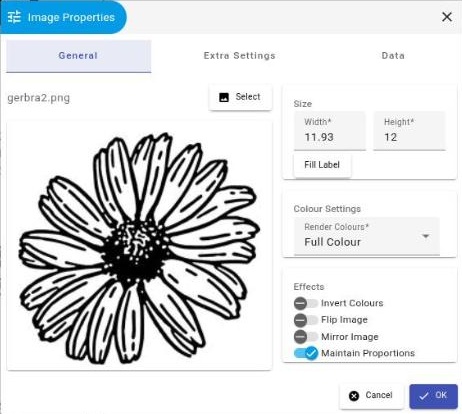462x414 pixels.
Task: Click the Image Properties sliders icon
Action: pyautogui.click(x=14, y=17)
